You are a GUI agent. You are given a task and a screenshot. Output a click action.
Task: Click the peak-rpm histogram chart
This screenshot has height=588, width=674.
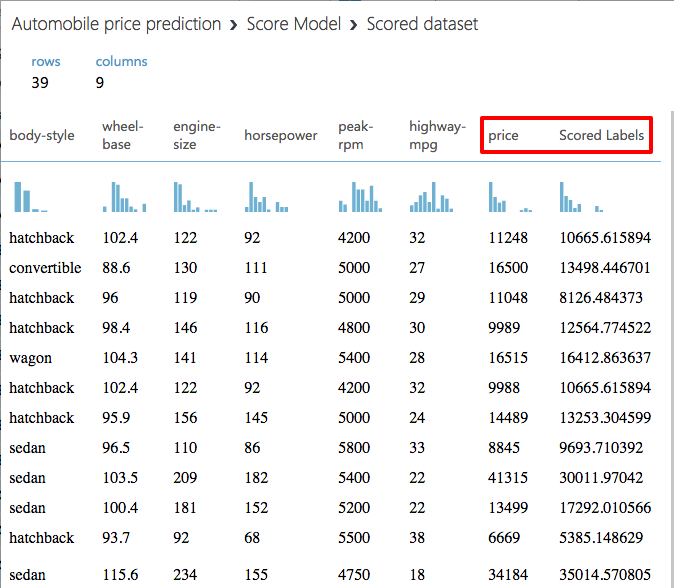(360, 197)
